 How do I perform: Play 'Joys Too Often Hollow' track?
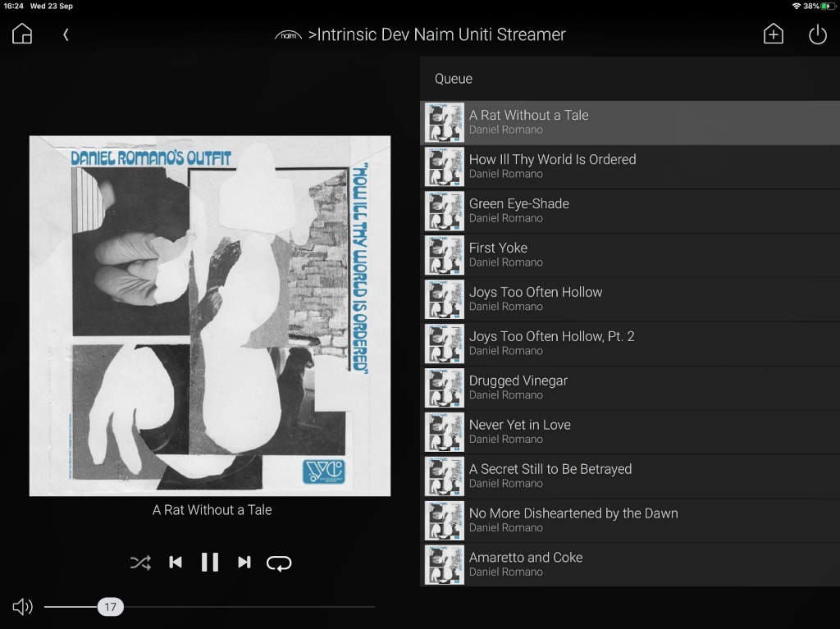pos(630,299)
